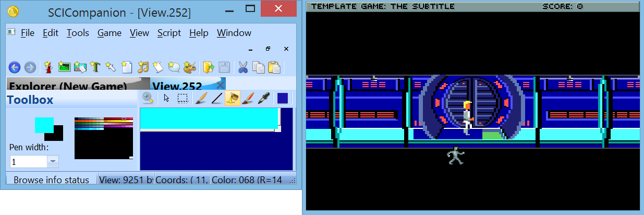This screenshot has width=644, height=215.
Task: Click the blue Back navigation arrow
Action: pyautogui.click(x=15, y=67)
